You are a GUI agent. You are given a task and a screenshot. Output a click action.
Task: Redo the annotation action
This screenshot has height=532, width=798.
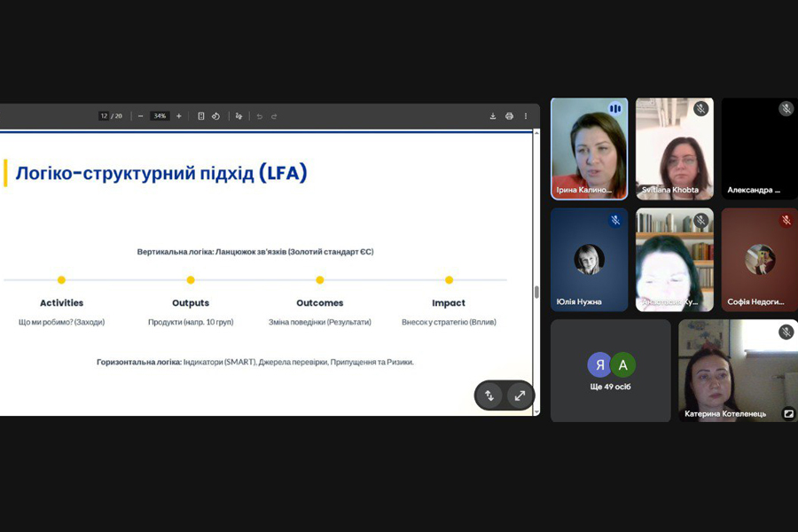pyautogui.click(x=274, y=116)
